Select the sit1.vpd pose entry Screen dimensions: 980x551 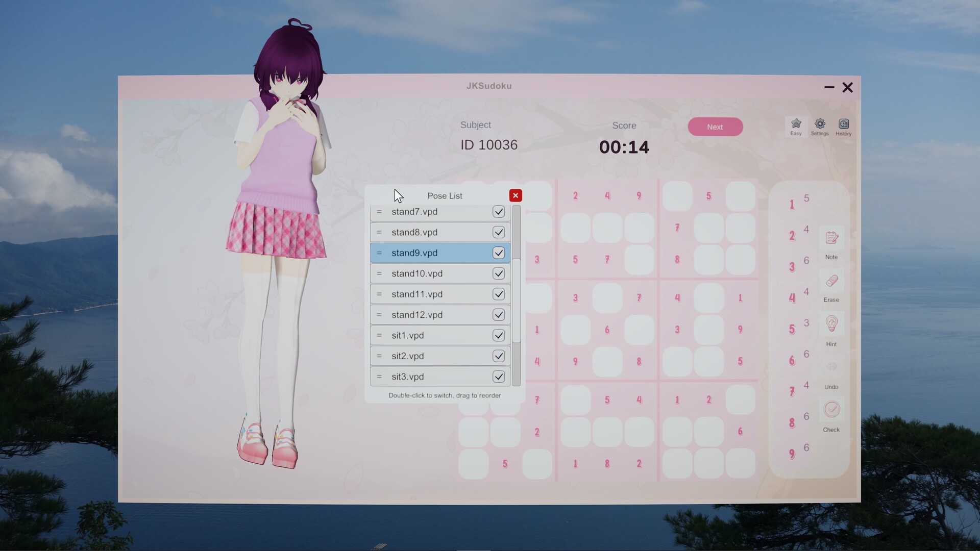[440, 335]
